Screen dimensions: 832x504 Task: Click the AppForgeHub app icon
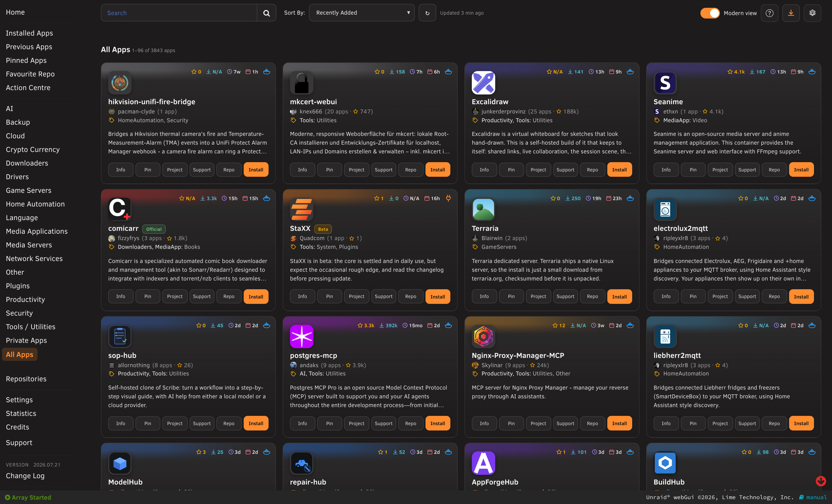pyautogui.click(x=483, y=463)
